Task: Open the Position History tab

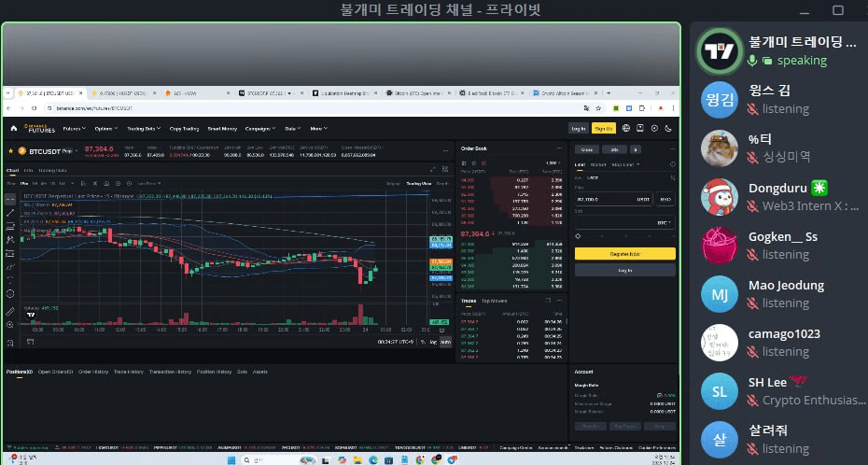Action: tap(215, 372)
